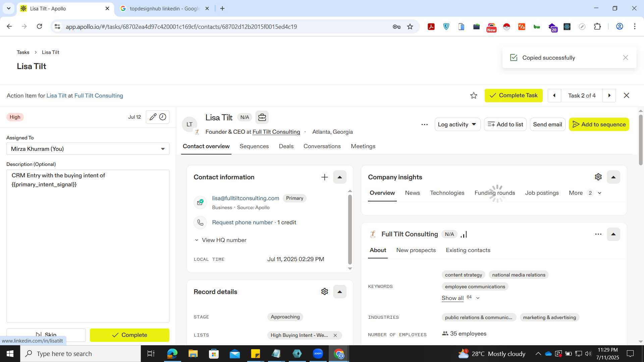Switch to Existing contacts tab
Screen dimensions: 644x362
click(468, 250)
